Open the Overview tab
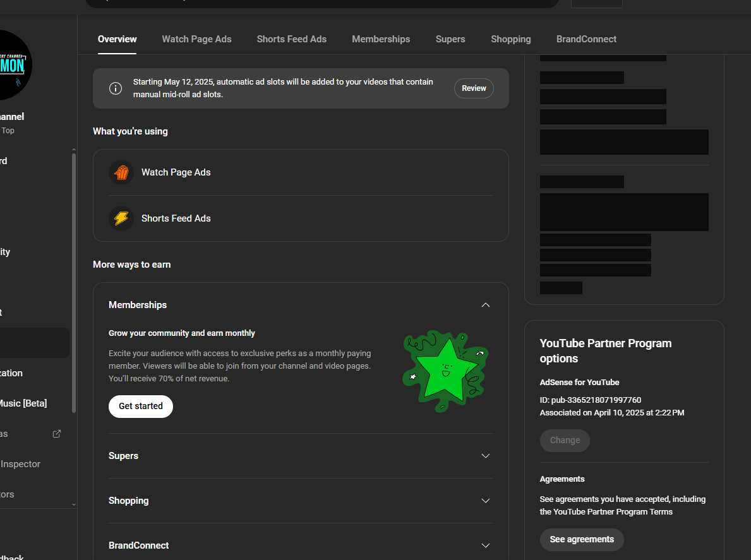751x560 pixels. point(117,39)
